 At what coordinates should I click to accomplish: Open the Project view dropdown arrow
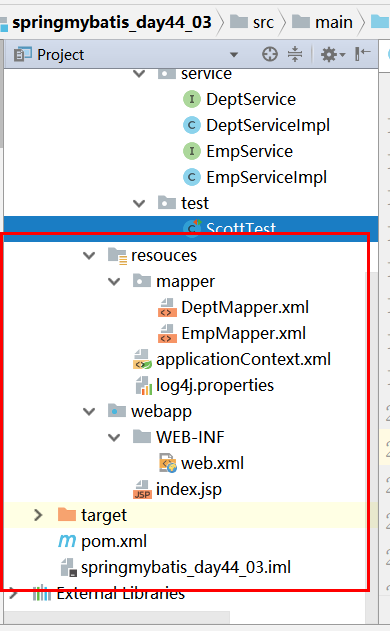tap(234, 55)
